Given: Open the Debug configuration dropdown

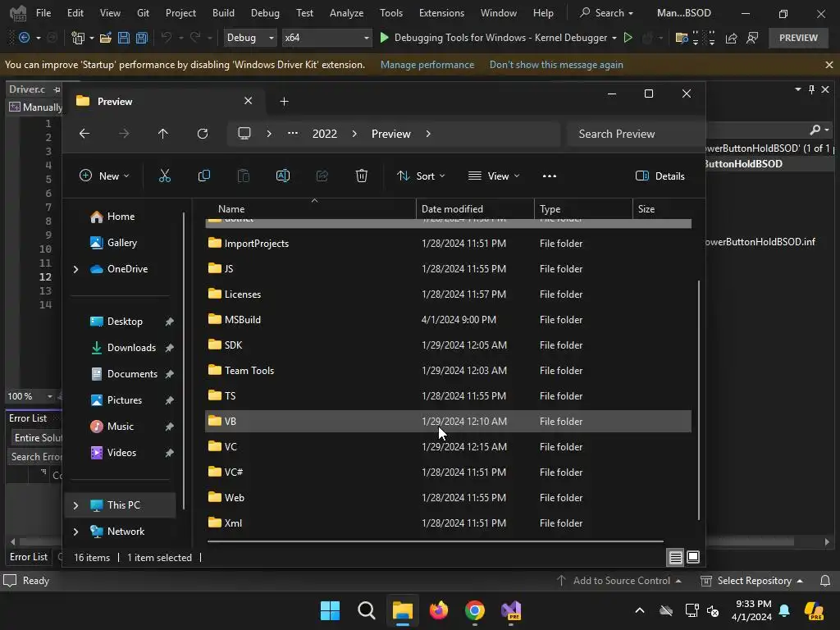Looking at the screenshot, I should 250,38.
